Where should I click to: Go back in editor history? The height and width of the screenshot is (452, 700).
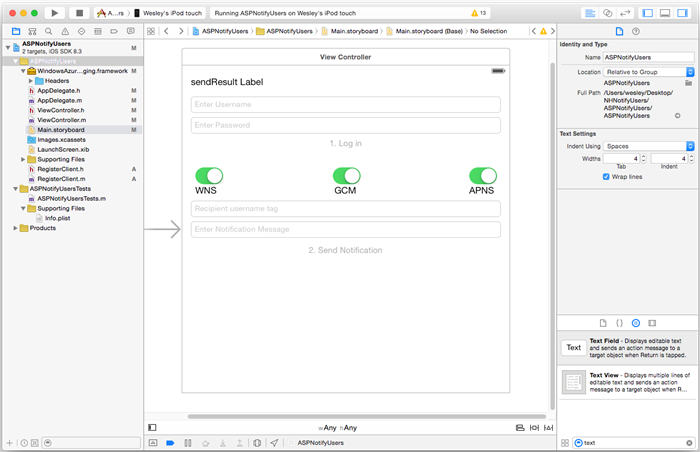pyautogui.click(x=166, y=31)
